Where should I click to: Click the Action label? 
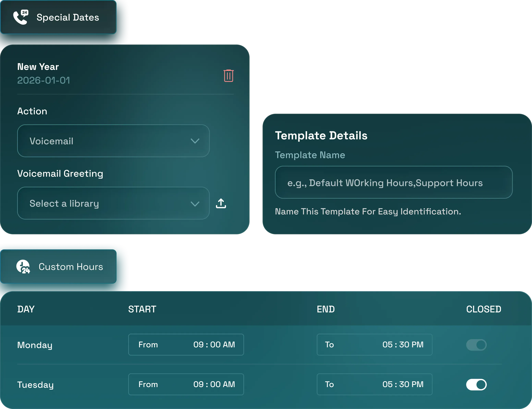(x=32, y=111)
